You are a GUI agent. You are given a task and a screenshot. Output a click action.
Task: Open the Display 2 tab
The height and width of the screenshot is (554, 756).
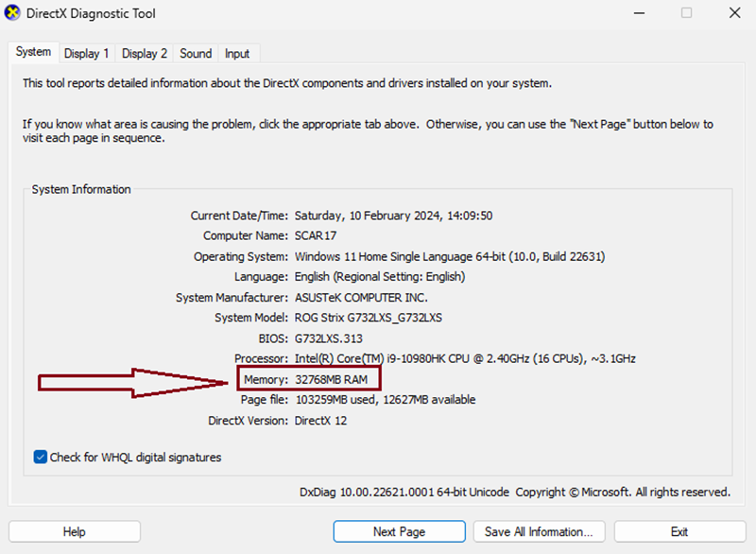coord(145,54)
